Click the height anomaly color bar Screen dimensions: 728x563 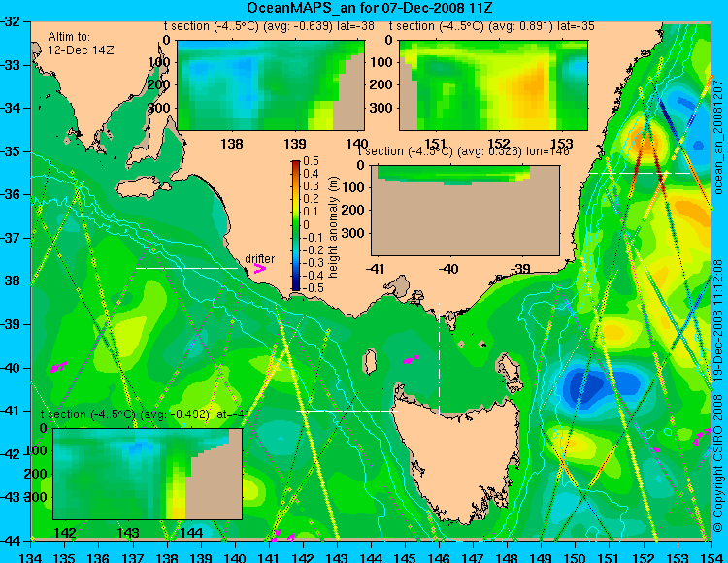(296, 225)
